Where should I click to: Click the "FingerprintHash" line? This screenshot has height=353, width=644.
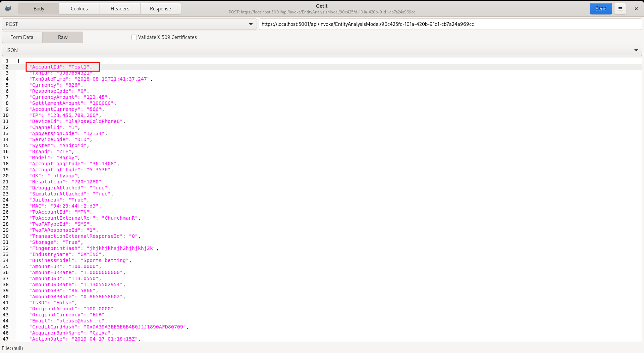pos(94,248)
